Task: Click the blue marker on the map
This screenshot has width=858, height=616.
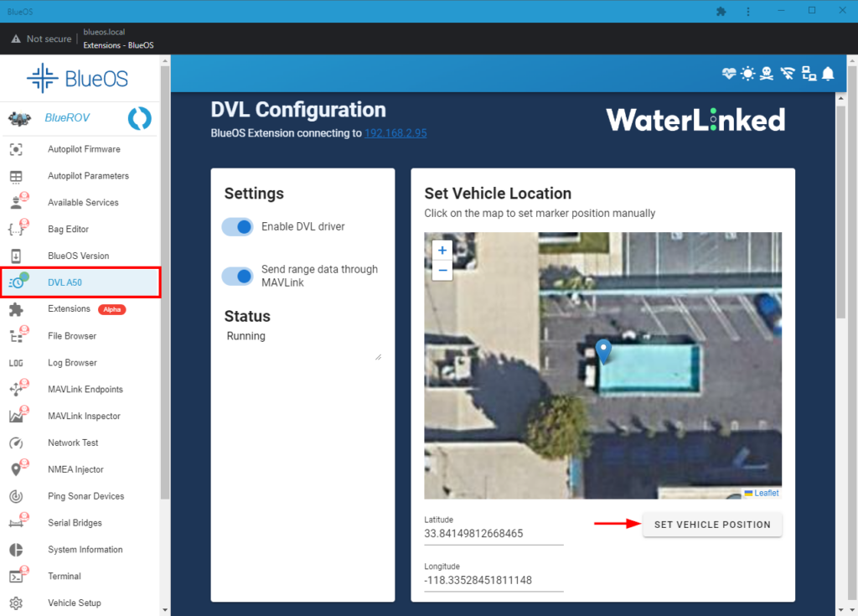Action: 602,350
